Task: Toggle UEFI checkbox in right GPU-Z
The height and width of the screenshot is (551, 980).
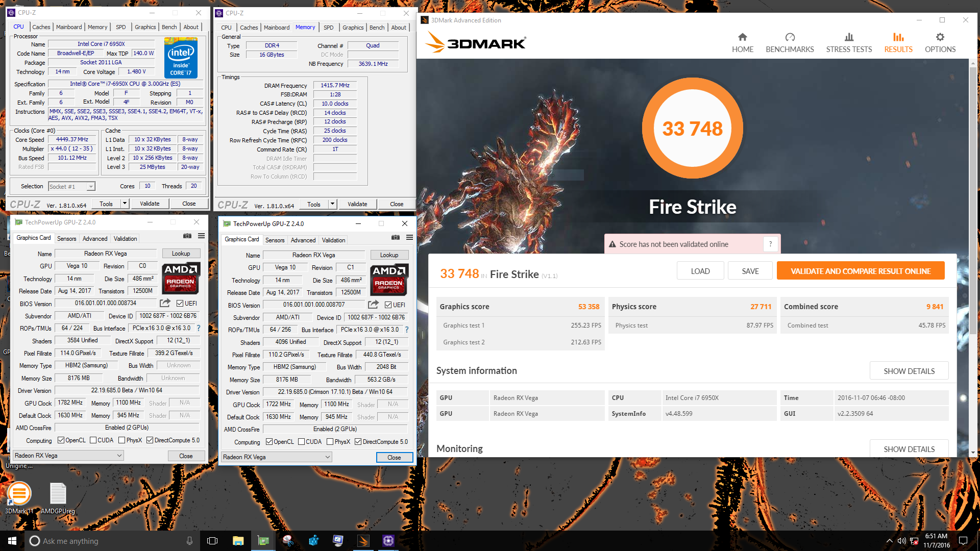Action: 388,305
